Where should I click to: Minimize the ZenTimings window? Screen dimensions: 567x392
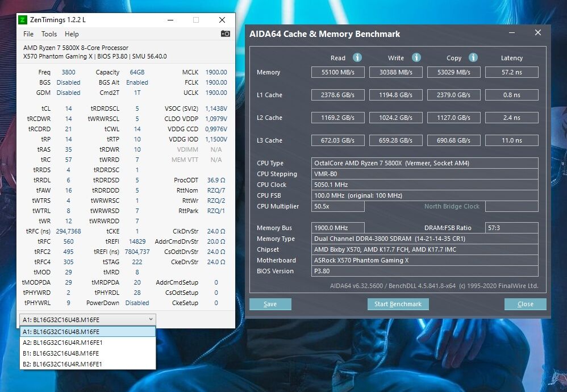coord(170,20)
